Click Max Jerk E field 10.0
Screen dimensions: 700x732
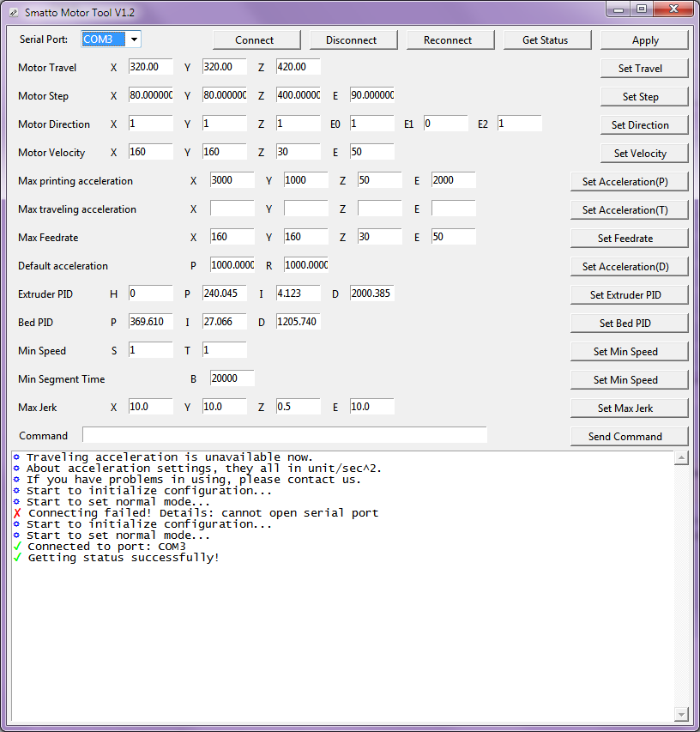click(372, 407)
